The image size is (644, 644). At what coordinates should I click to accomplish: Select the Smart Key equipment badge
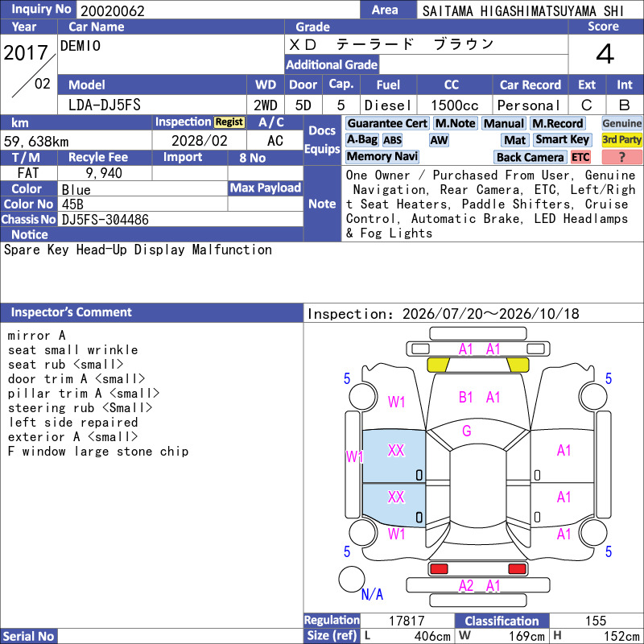562,140
